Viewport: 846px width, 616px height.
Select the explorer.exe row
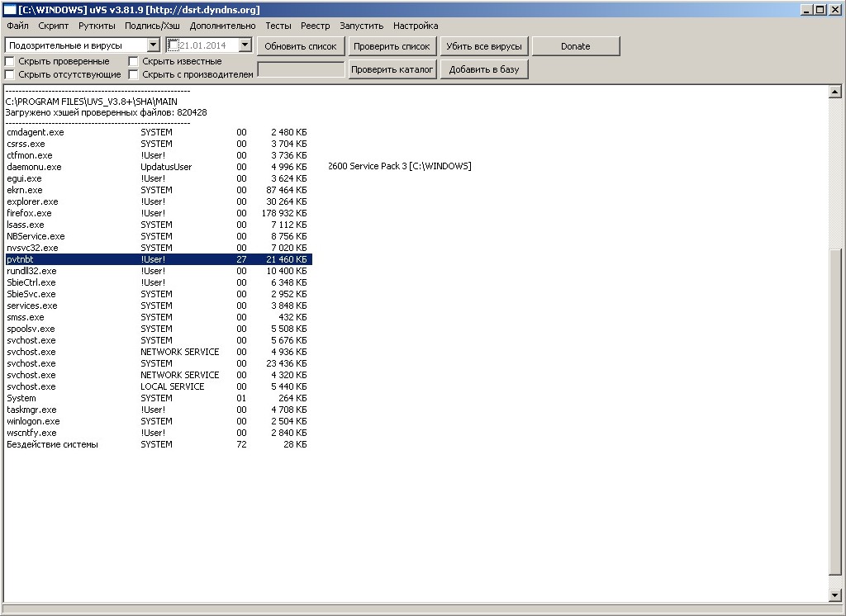point(158,201)
